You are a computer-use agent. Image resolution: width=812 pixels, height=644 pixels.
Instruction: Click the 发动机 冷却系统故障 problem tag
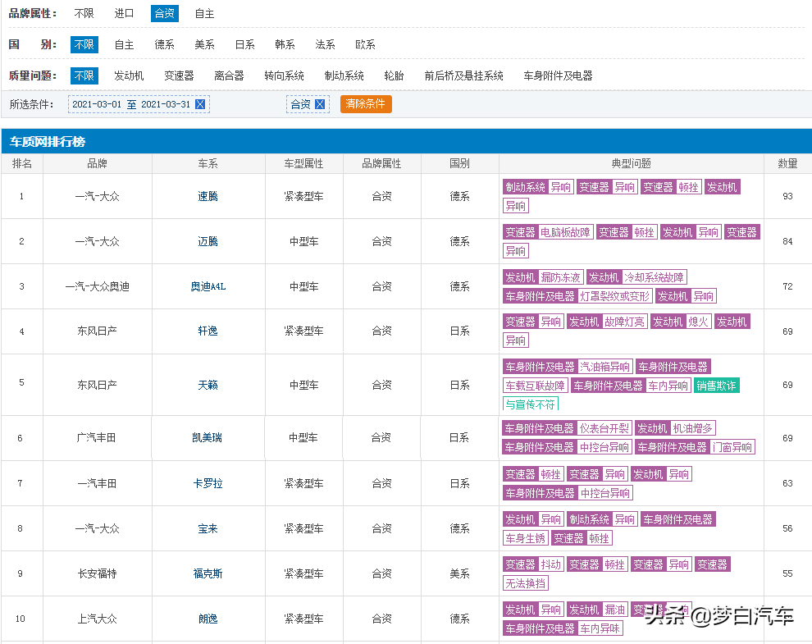pos(637,277)
